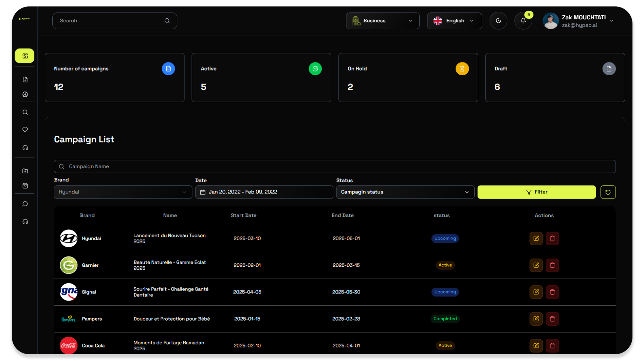Click the End Date column header
The height and width of the screenshot is (361, 644).
(x=343, y=215)
